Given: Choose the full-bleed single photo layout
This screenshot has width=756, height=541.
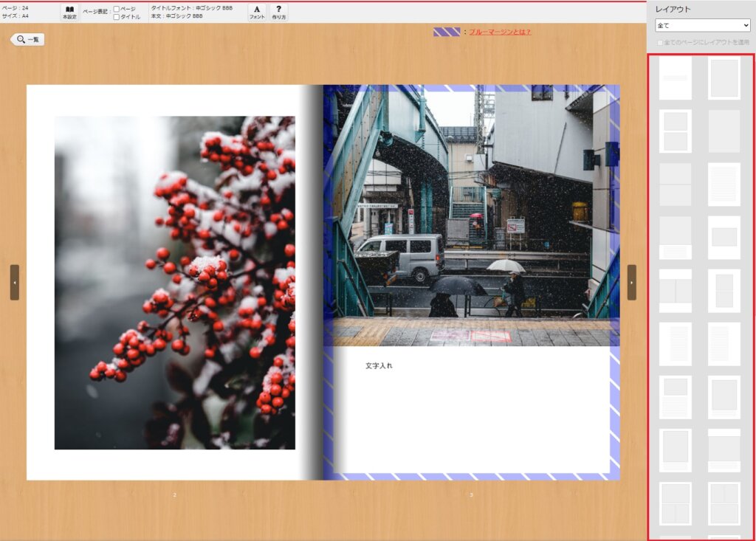Looking at the screenshot, I should pyautogui.click(x=724, y=131).
